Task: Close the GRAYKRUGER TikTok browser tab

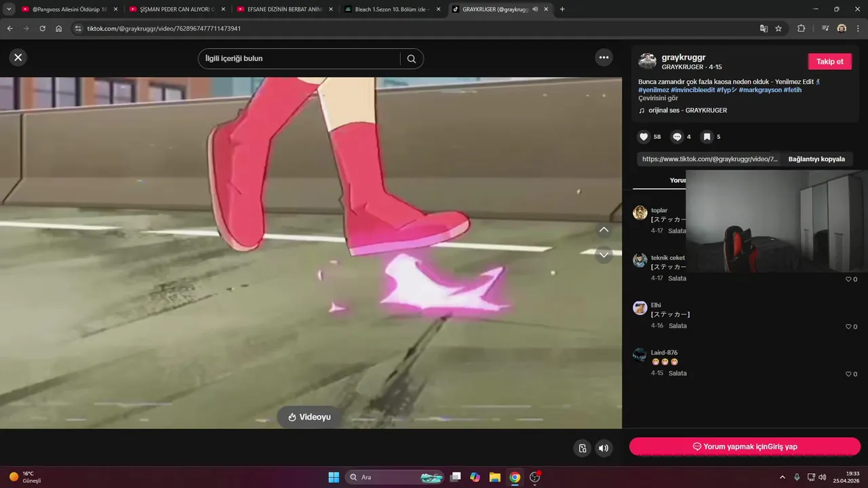Action: point(546,9)
